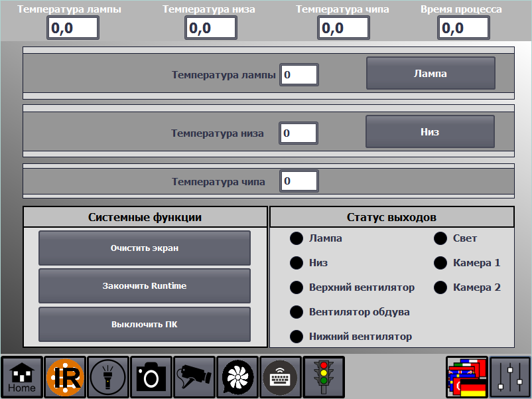The height and width of the screenshot is (399, 532).
Task: Click the Температура чипа setpoint input field
Action: pyautogui.click(x=299, y=181)
